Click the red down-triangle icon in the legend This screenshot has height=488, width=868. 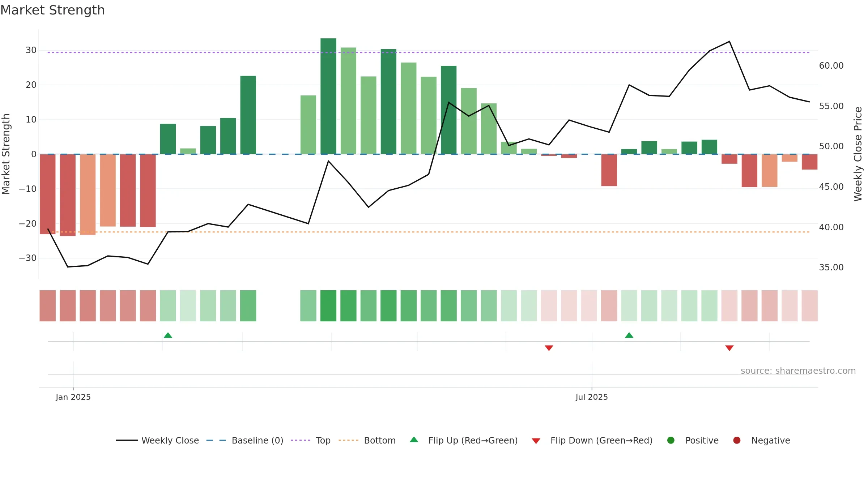[x=536, y=441]
